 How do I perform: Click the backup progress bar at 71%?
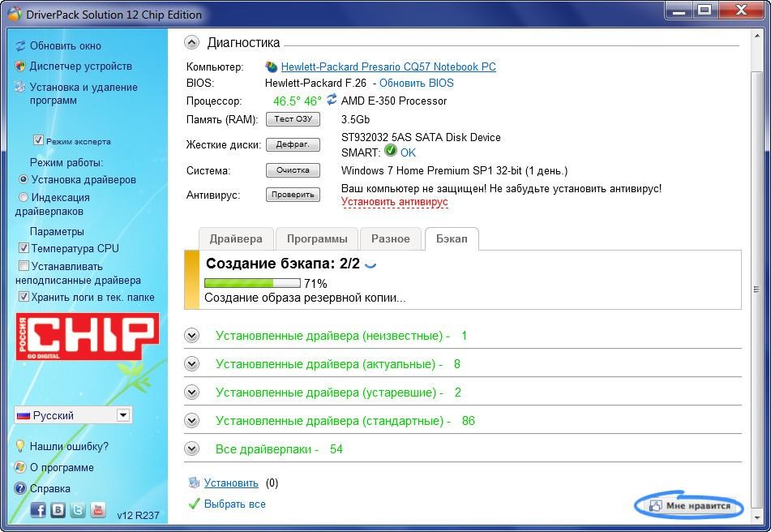pos(252,283)
